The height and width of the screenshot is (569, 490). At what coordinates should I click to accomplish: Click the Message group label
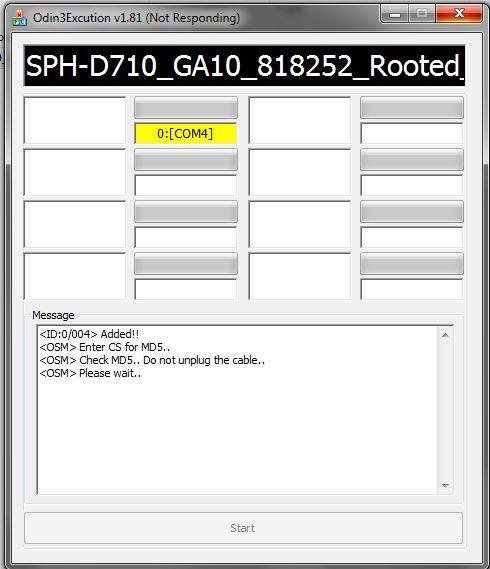pyautogui.click(x=53, y=315)
